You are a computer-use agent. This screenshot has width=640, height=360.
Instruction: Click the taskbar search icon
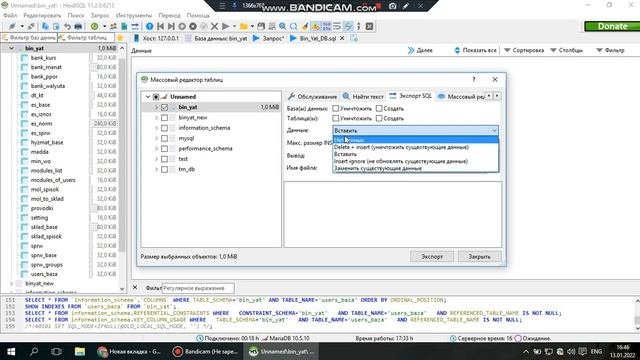click(x=34, y=351)
